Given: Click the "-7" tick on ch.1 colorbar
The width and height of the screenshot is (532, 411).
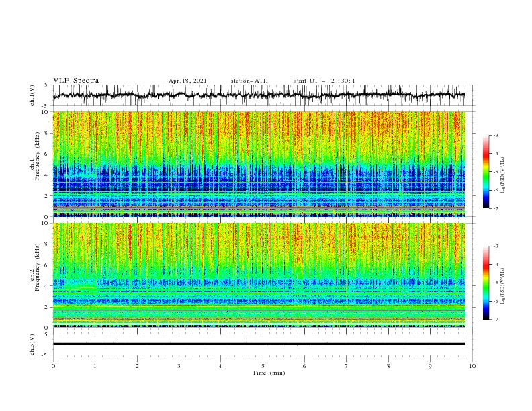Looking at the screenshot, I should point(496,209).
